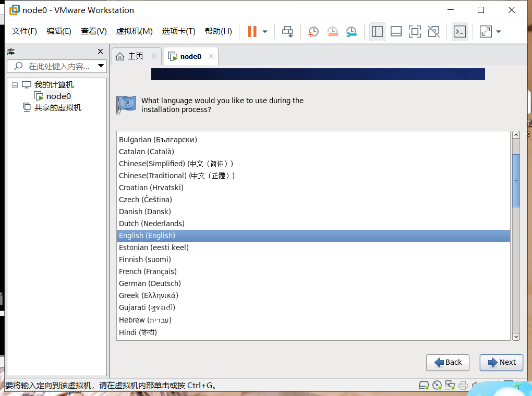This screenshot has height=396, width=532.
Task: Take a snapshot of this virtual machine
Action: 313,32
